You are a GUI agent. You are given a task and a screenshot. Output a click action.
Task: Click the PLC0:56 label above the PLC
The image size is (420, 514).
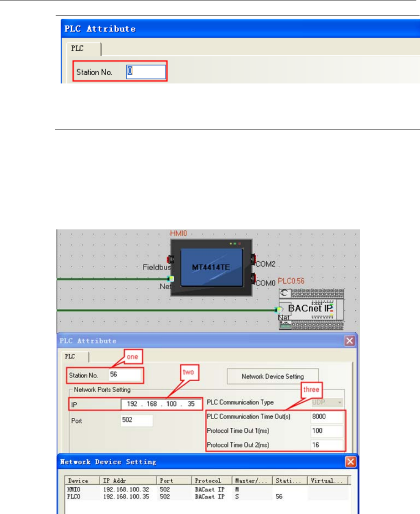291,281
